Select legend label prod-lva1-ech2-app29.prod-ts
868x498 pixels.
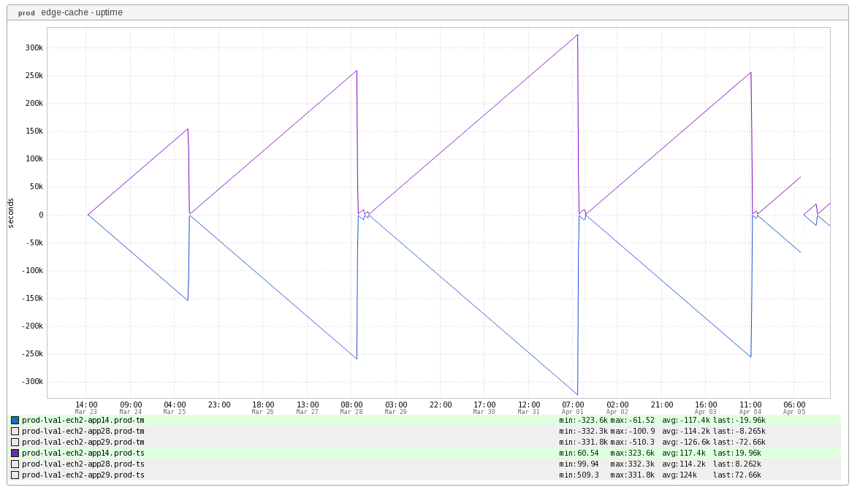83,475
